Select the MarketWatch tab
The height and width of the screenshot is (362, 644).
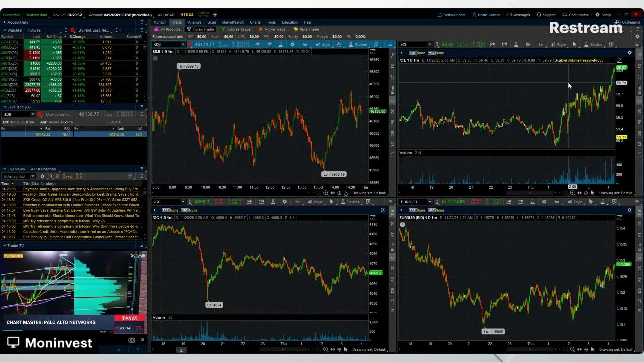[x=232, y=22]
